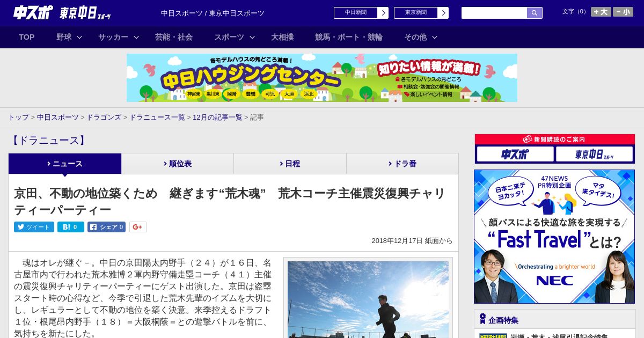Expand the その他 menu
The image size is (644, 338).
[421, 37]
